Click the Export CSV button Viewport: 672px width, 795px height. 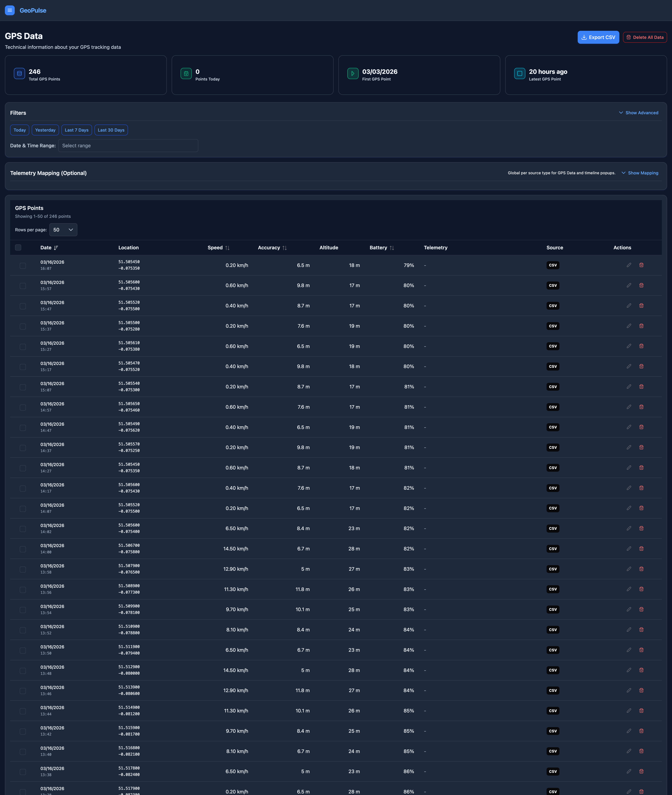coord(598,37)
